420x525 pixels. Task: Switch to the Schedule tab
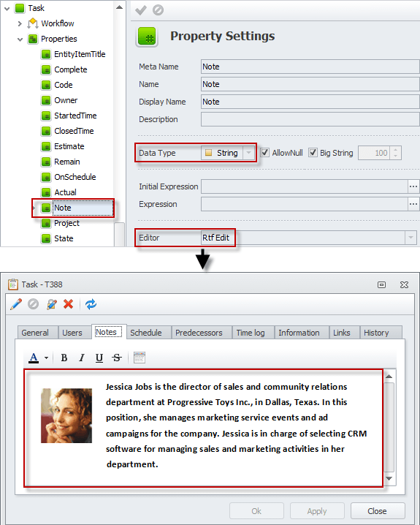point(146,333)
